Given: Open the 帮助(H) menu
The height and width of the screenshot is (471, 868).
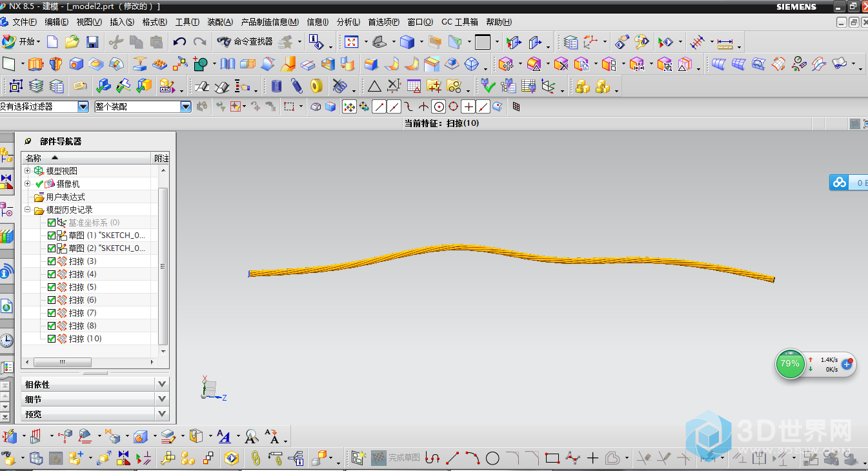Looking at the screenshot, I should [x=500, y=22].
